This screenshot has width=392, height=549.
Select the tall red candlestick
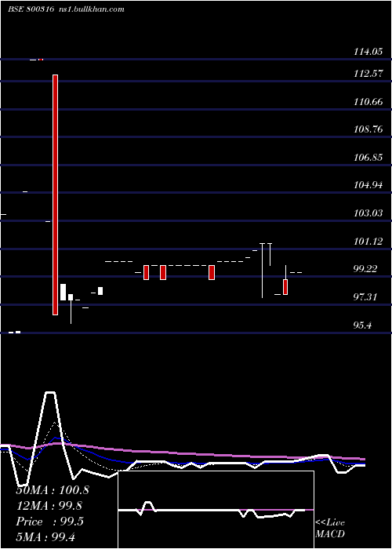(55, 195)
